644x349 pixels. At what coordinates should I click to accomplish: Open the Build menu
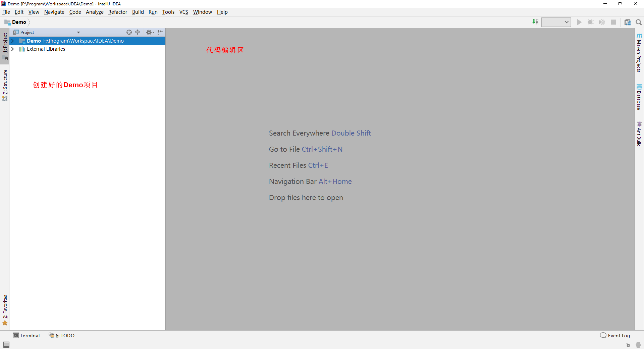pyautogui.click(x=138, y=12)
